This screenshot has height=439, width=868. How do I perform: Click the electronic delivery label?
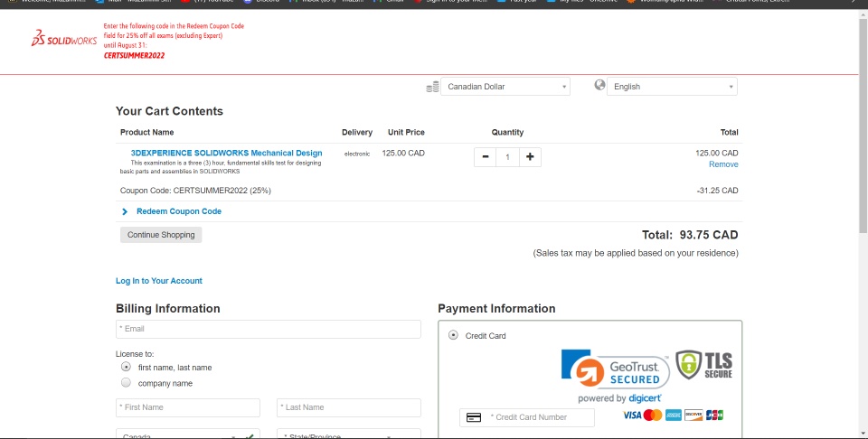(x=357, y=154)
